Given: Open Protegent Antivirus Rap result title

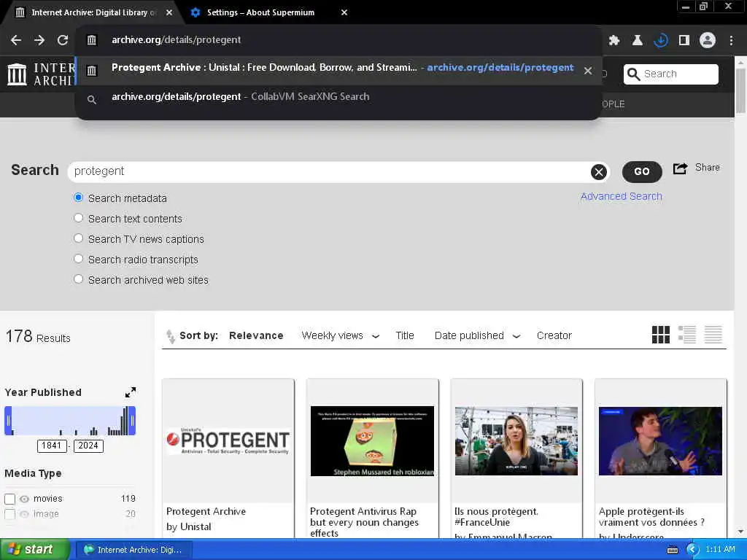Looking at the screenshot, I should (364, 522).
